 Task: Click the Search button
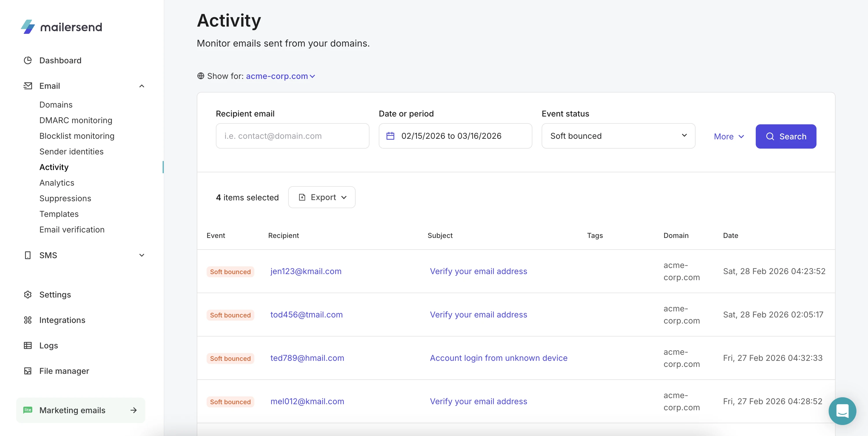tap(786, 136)
